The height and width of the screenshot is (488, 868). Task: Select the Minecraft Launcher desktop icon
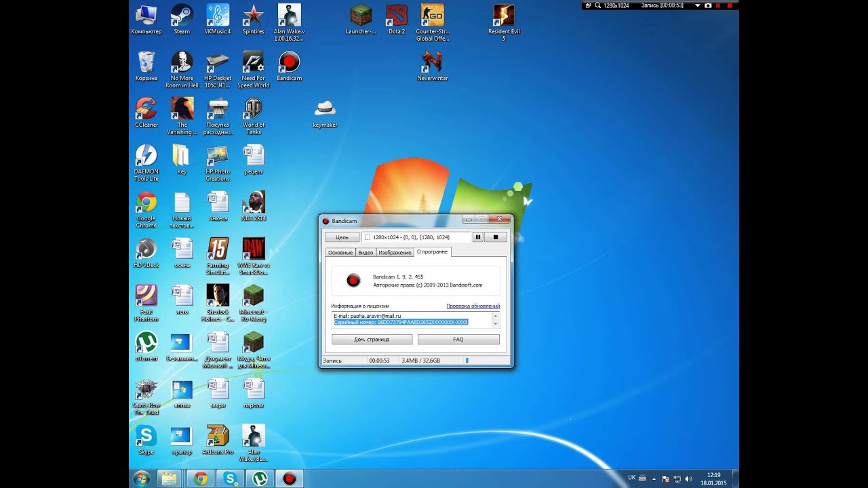point(361,20)
